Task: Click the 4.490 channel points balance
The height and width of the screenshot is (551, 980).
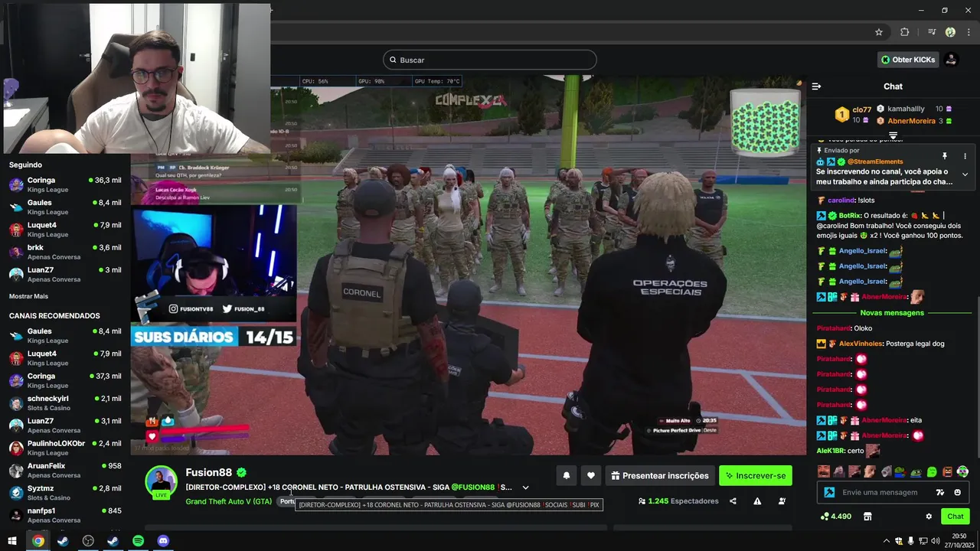Action: (835, 517)
